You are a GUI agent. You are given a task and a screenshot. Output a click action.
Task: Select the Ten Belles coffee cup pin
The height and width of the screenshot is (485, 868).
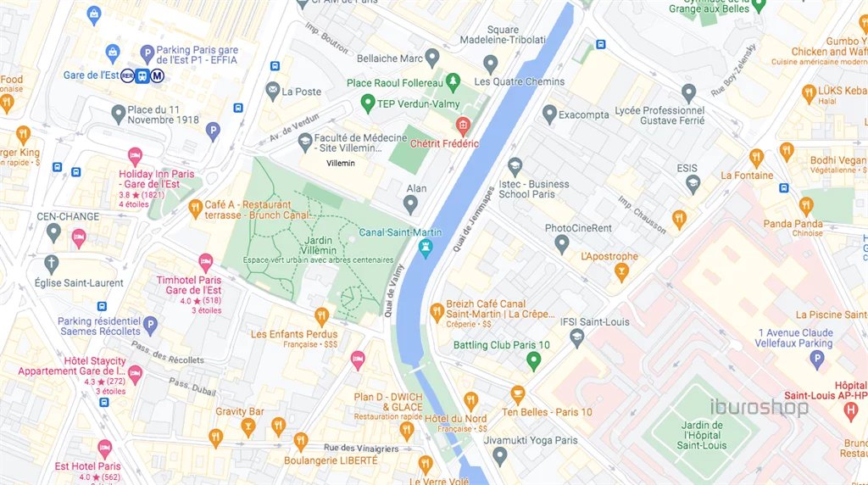pos(518,395)
